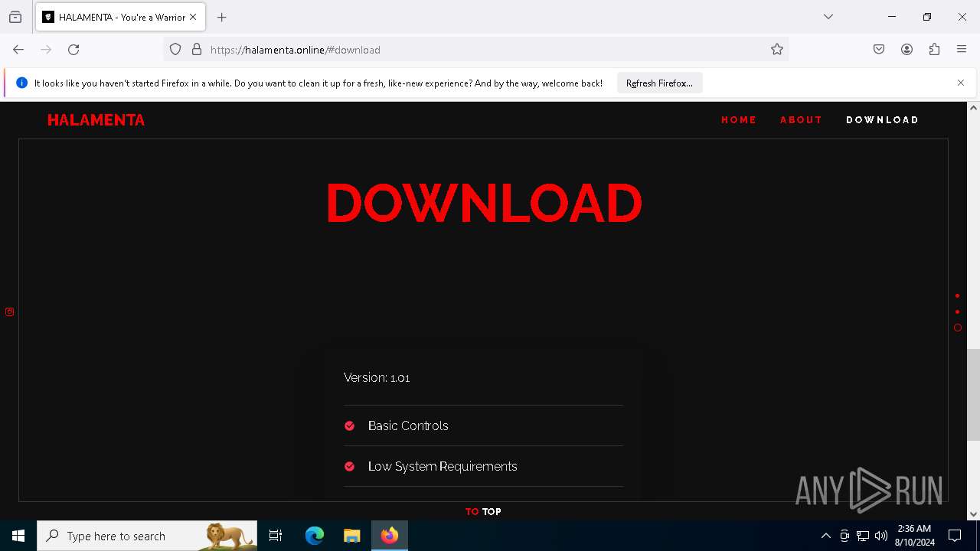The width and height of the screenshot is (980, 551).
Task: Click Meet Now tray icon
Action: (x=844, y=536)
